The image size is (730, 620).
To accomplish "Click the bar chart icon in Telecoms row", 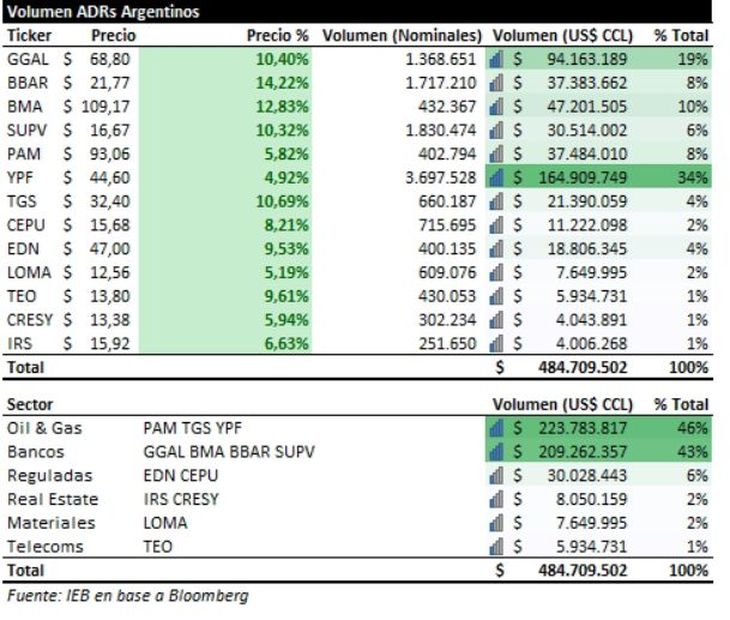I will 496,547.
